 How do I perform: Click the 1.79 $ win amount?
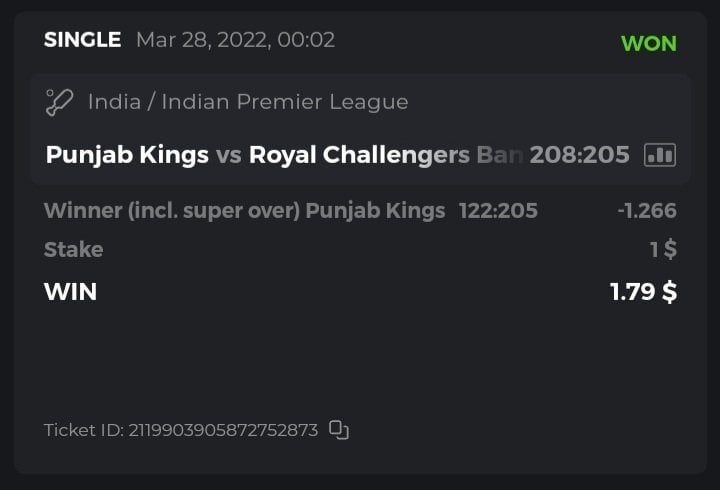tap(643, 292)
